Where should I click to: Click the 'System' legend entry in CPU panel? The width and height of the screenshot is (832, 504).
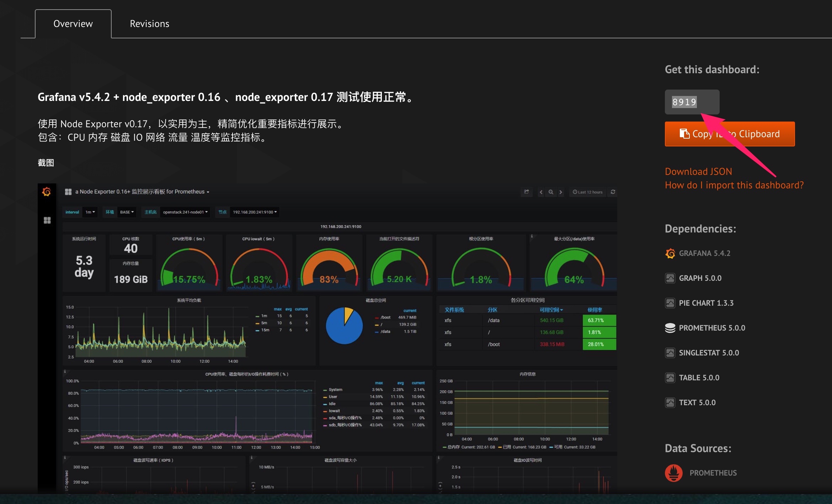pos(335,390)
